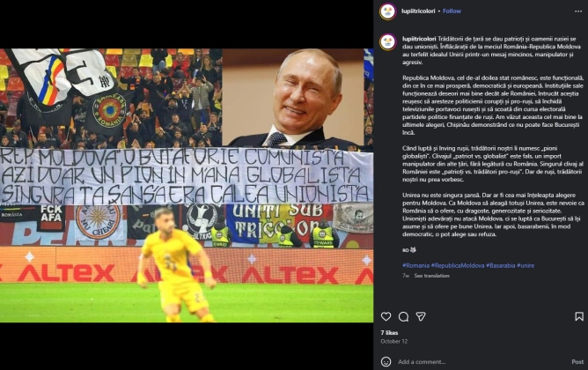Click See translation under the caption
Image resolution: width=588 pixels, height=370 pixels.
[x=431, y=276]
